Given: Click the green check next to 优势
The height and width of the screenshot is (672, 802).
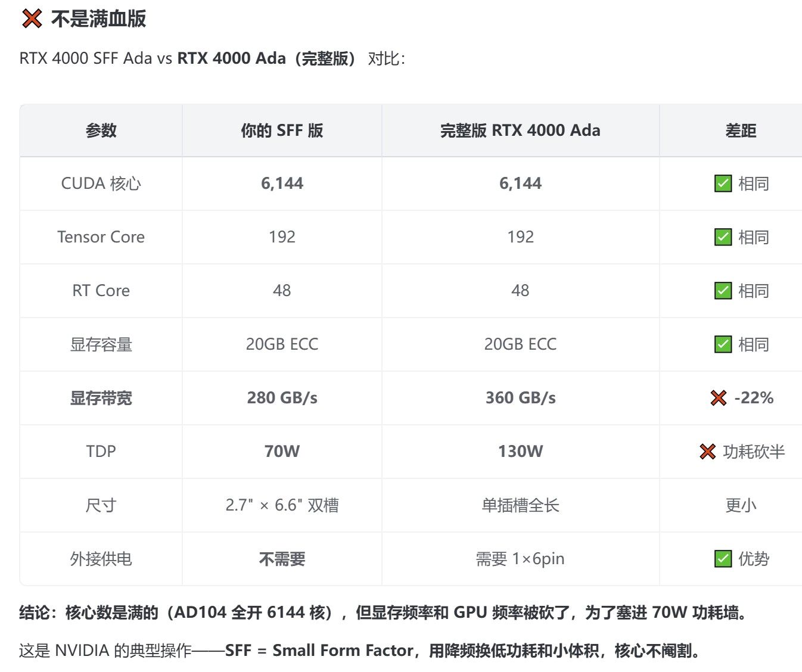Looking at the screenshot, I should (723, 559).
